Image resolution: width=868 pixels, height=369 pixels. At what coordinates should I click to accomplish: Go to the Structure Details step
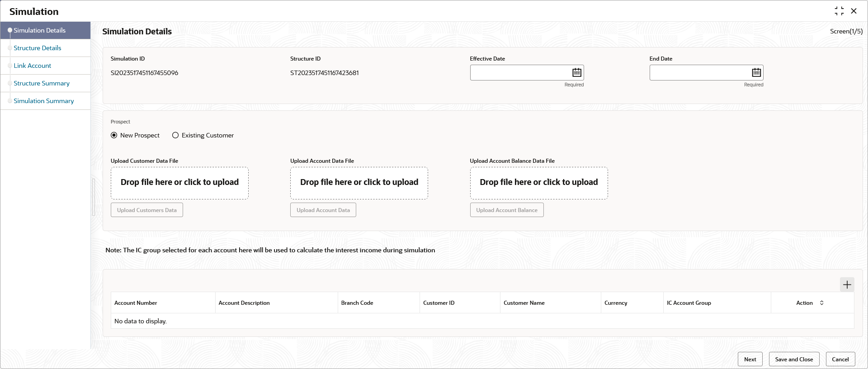click(x=45, y=48)
